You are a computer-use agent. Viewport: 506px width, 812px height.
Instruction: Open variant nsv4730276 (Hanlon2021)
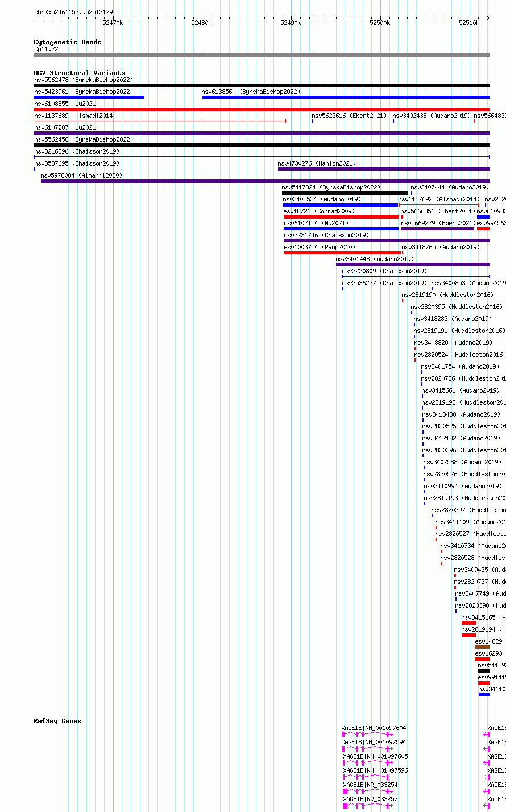click(317, 163)
